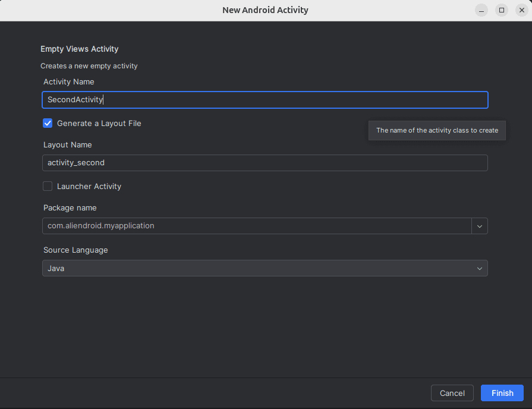Click the Cancel button

pos(452,393)
